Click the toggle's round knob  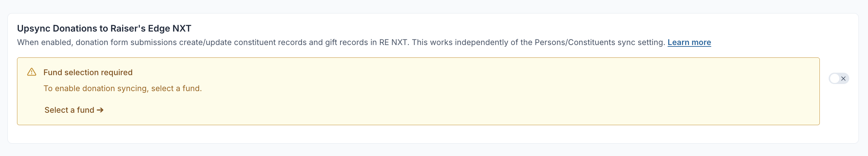[834, 78]
